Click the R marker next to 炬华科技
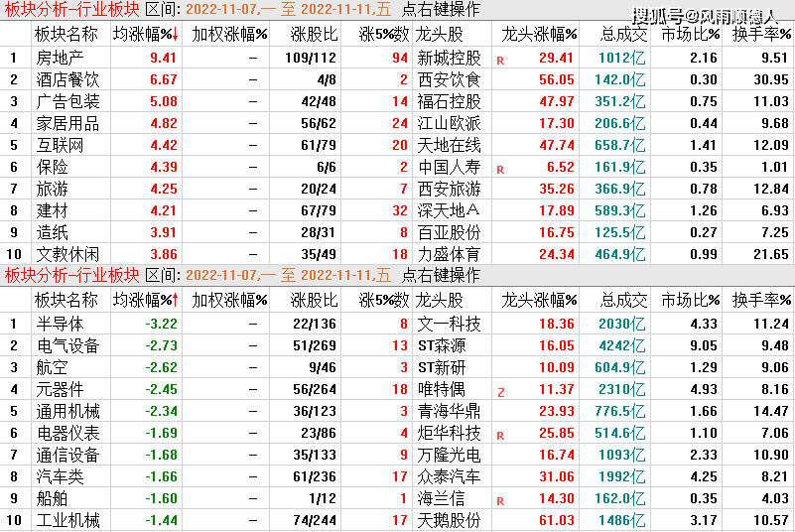 coord(500,435)
